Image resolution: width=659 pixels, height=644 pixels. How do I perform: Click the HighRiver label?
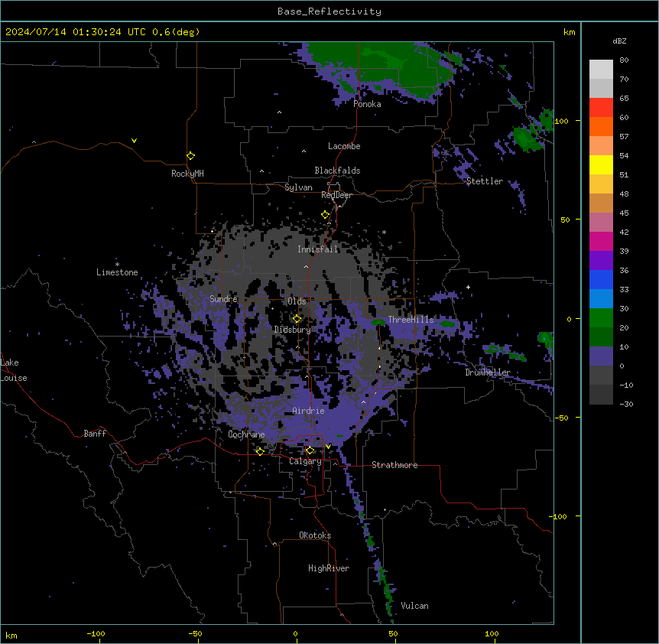point(329,568)
